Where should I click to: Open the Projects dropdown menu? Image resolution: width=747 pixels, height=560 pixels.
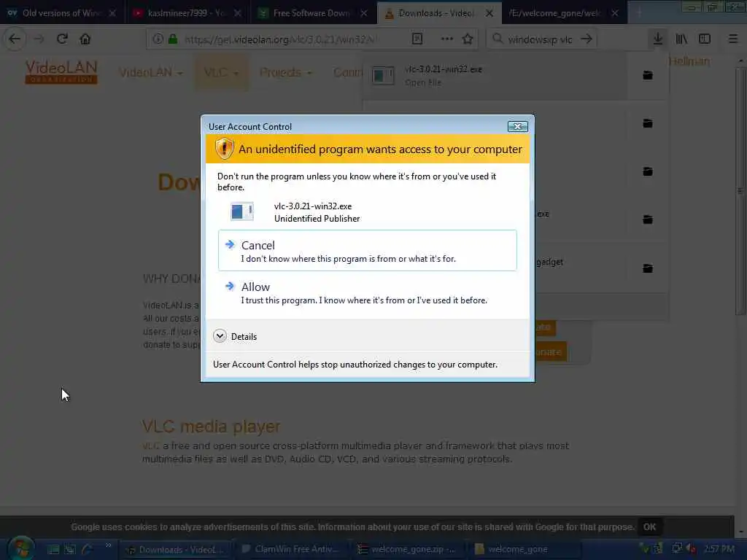click(x=285, y=72)
